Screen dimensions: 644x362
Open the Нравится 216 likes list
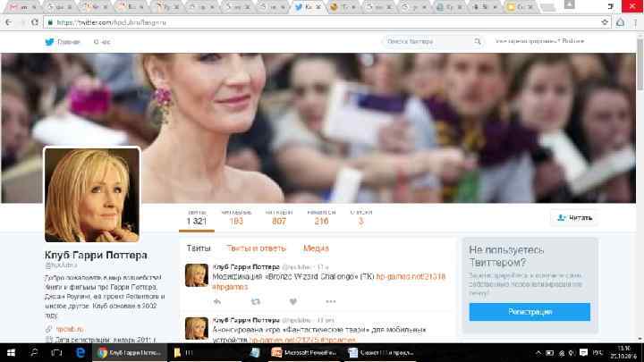click(321, 218)
